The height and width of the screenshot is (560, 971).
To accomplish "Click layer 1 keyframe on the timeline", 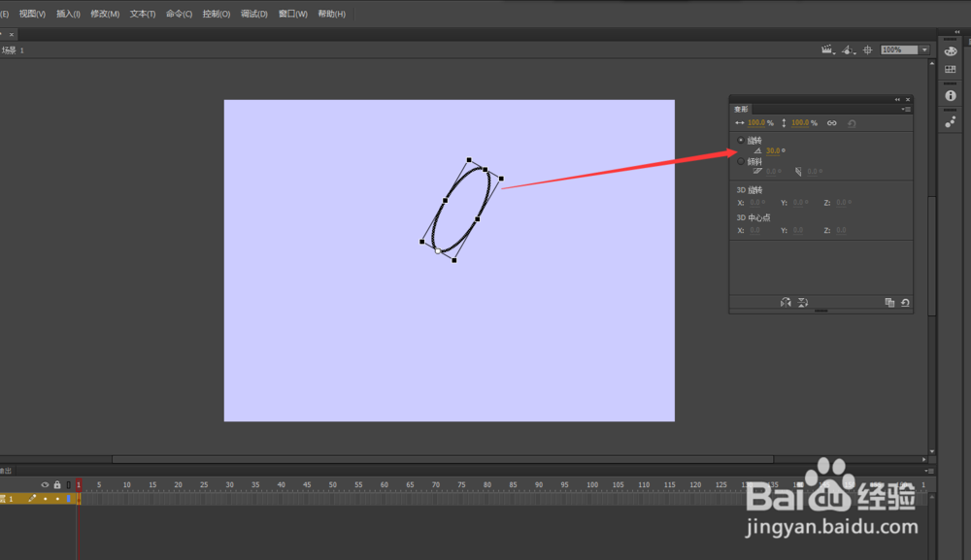I will [79, 499].
